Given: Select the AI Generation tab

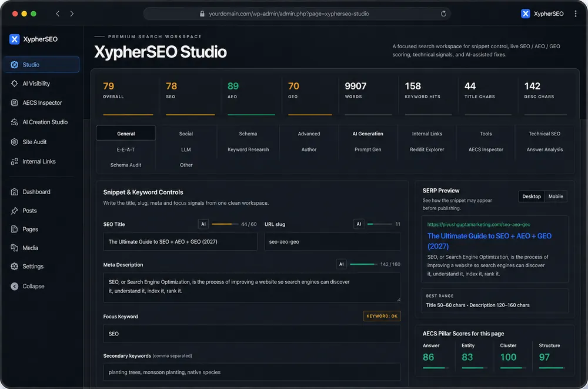Looking at the screenshot, I should tap(368, 134).
